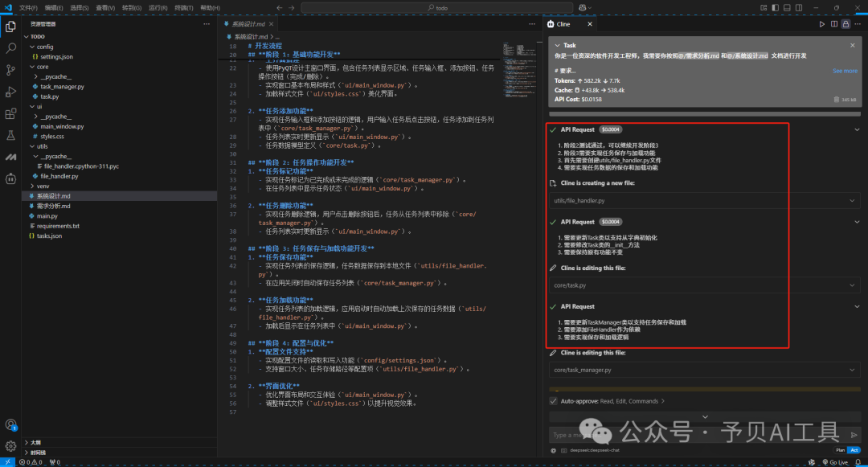Open the 编辑(E) menu
The image size is (868, 467).
(x=54, y=8)
